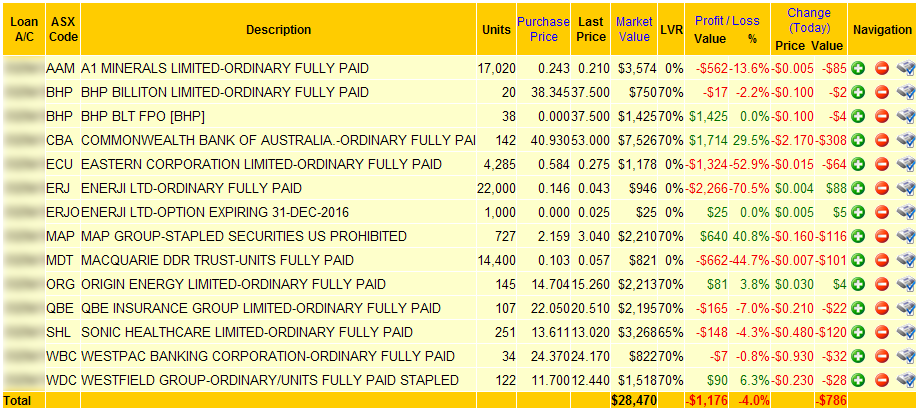Click green plus on BHP BILLITON LIMITED row

(858, 93)
